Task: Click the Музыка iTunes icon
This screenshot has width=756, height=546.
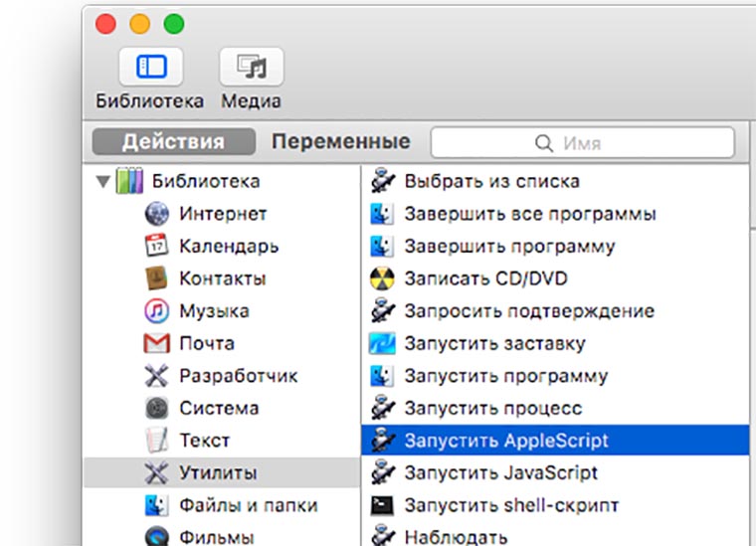Action: [x=157, y=311]
